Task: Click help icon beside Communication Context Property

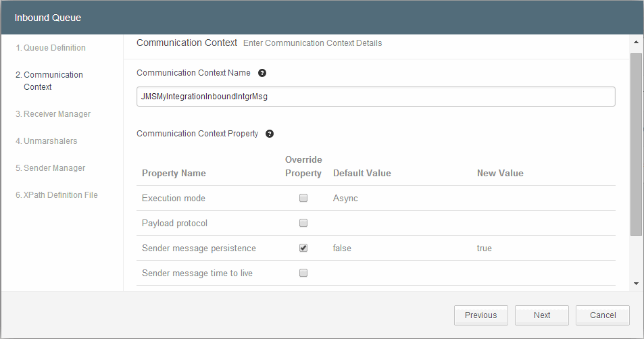Action: point(270,134)
